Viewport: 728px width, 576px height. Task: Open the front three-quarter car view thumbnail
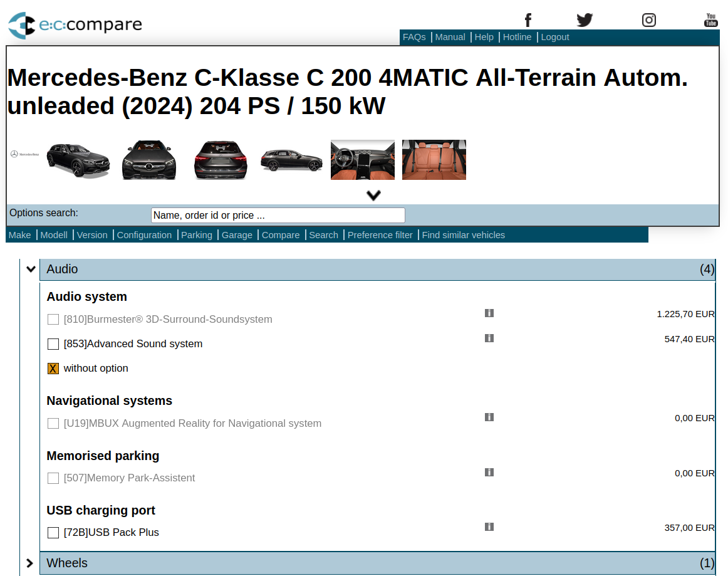78,160
